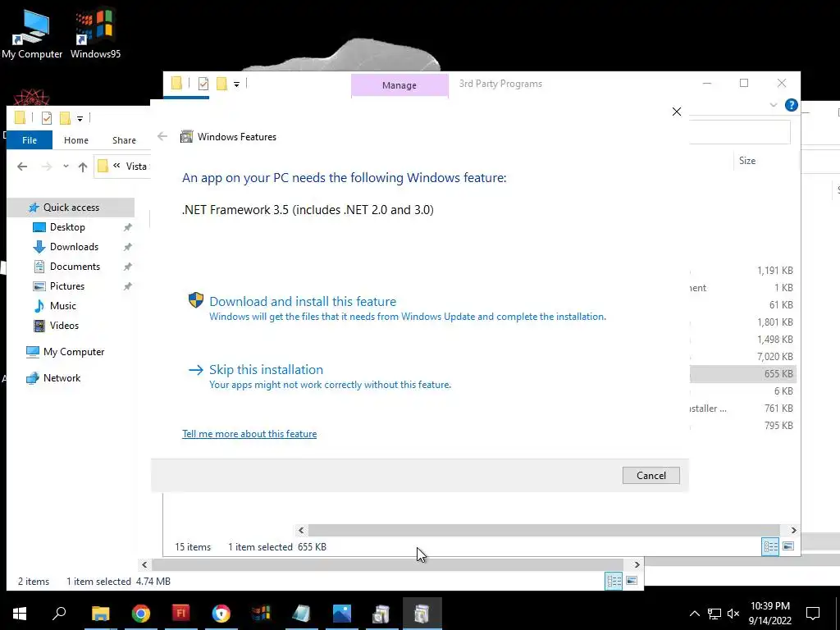Click new folder icon in 3rd Party Programs title bar
Viewport: 840px width, 630px height.
221,84
